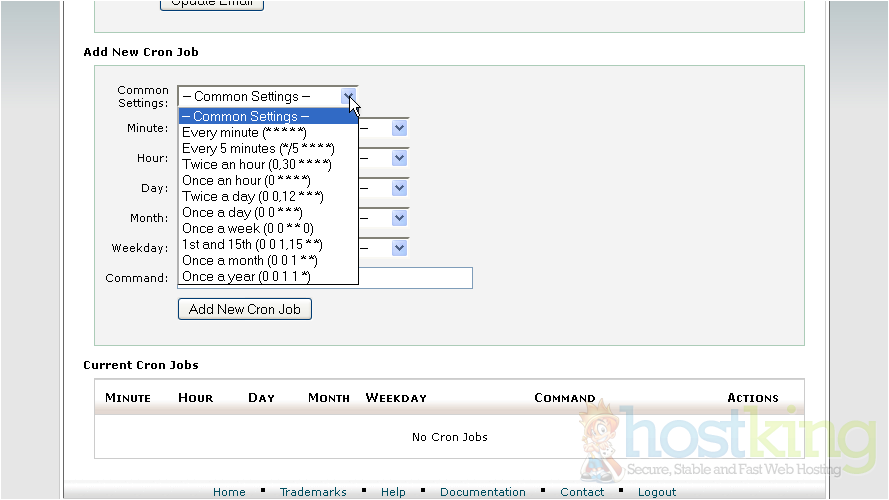
Task: Pick 'Once a week' cron preset
Action: click(x=247, y=228)
